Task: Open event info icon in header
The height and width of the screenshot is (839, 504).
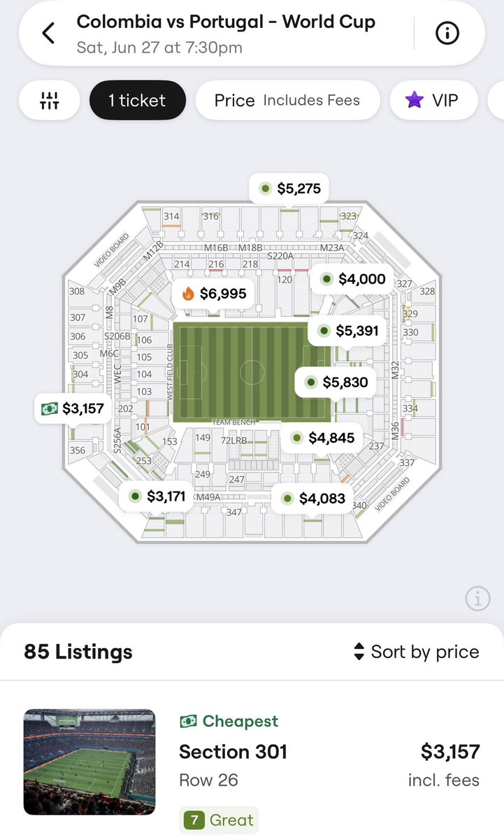Action: (x=447, y=33)
